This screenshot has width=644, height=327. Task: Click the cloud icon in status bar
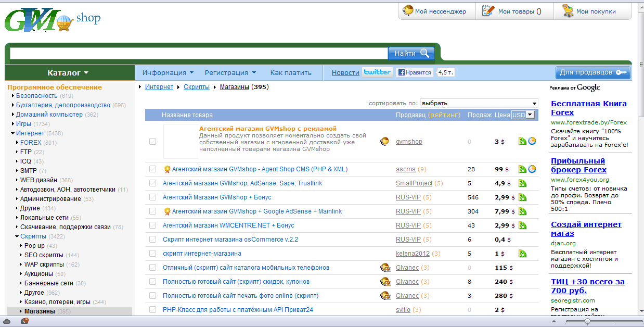(x=7, y=321)
